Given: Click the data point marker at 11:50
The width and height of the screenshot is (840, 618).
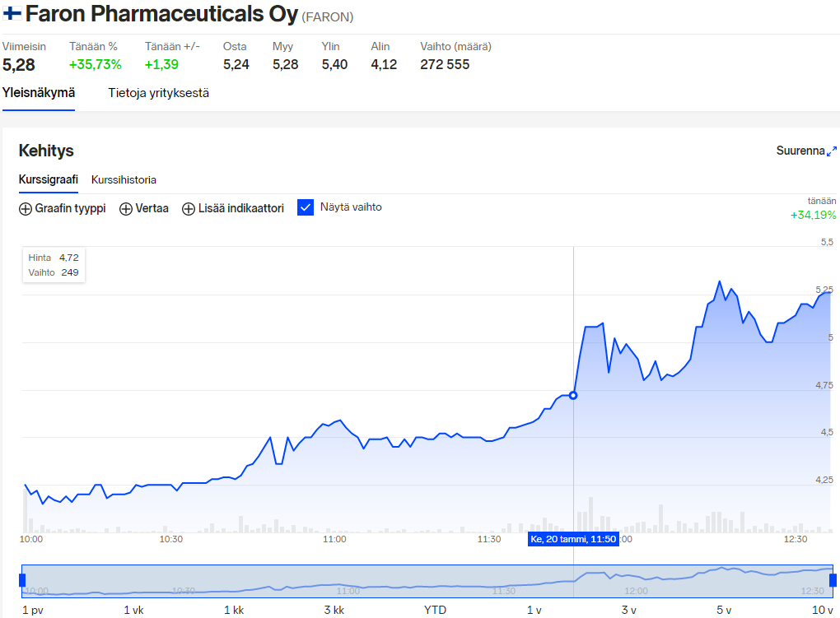Looking at the screenshot, I should [x=573, y=396].
